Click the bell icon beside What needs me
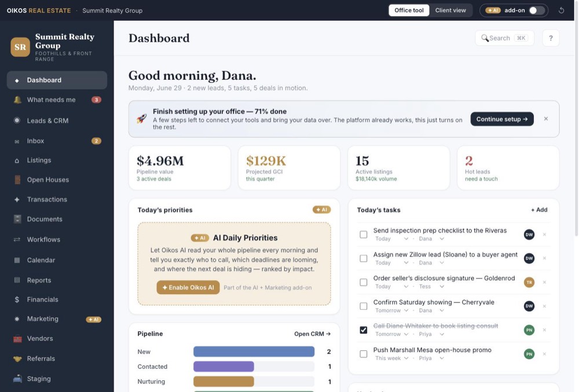579x392 pixels. coord(17,100)
